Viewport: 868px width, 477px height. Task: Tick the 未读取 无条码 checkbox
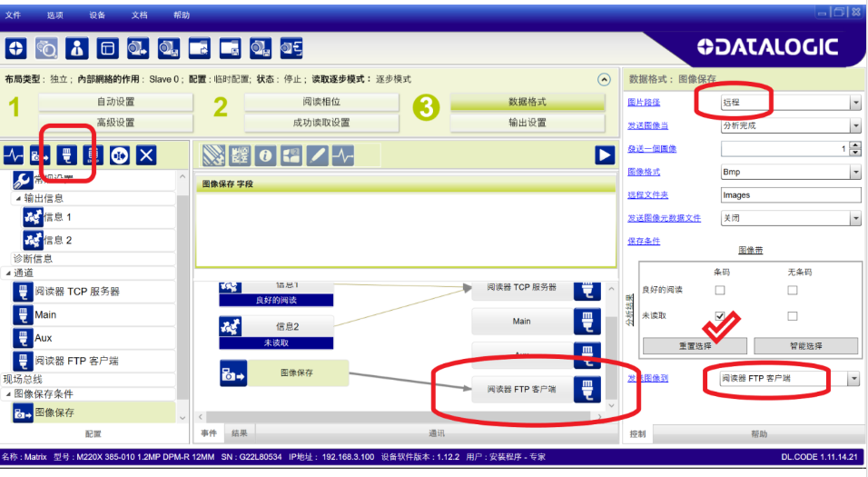pos(793,316)
